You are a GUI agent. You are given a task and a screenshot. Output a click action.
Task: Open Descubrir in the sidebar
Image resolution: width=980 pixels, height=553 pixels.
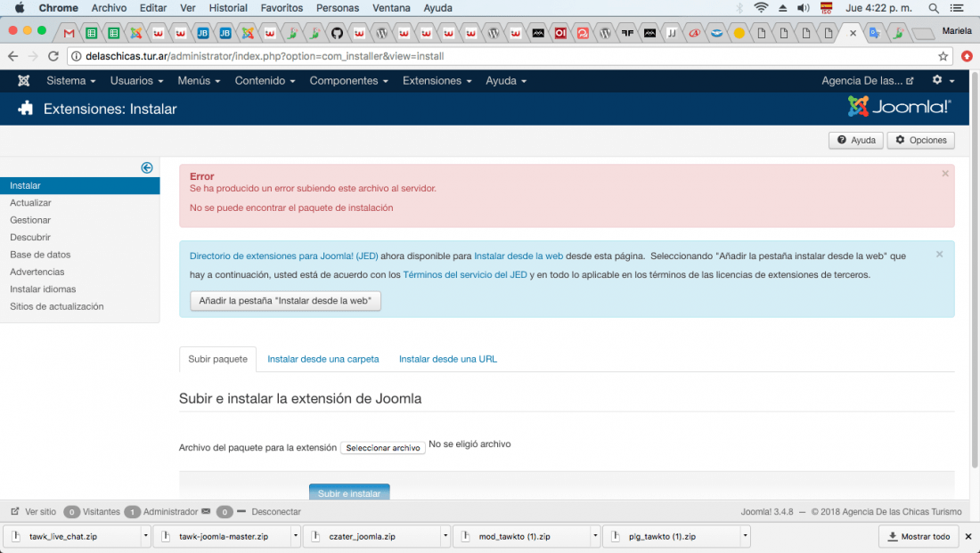(30, 238)
